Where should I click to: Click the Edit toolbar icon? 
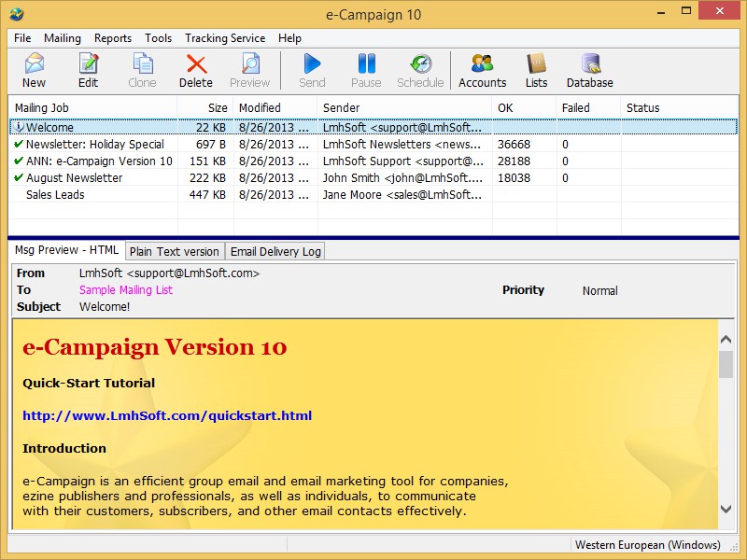pyautogui.click(x=88, y=70)
